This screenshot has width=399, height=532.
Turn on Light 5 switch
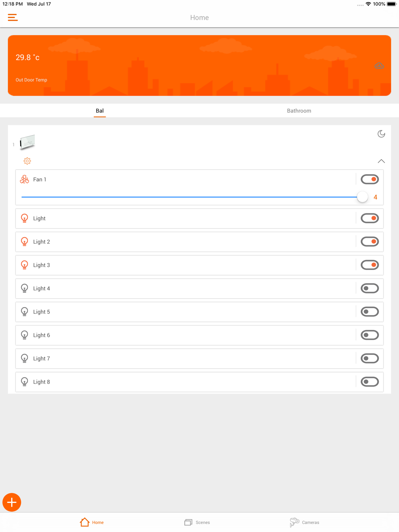click(x=369, y=312)
